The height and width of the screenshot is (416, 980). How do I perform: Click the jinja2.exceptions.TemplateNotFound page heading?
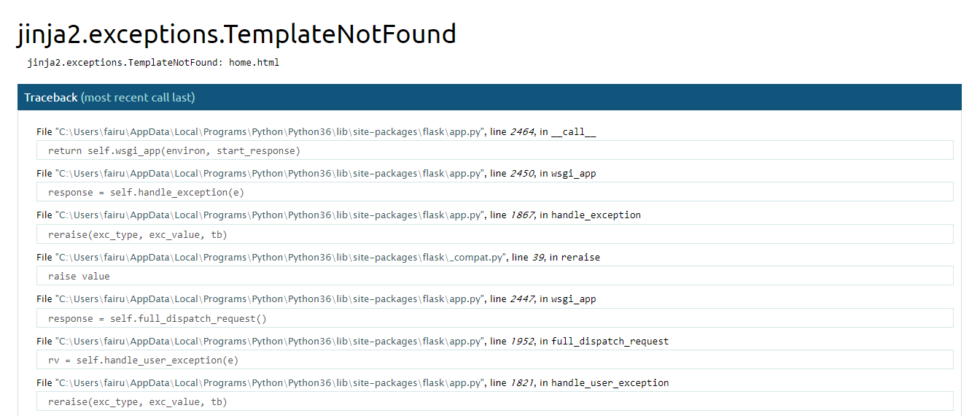tap(236, 34)
